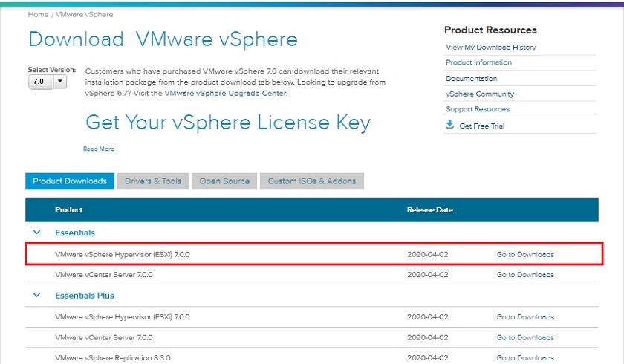The width and height of the screenshot is (624, 364).
Task: Select VMware vSphere Hypervisor (ESXi) 7.0.0 under Essentials Plus
Action: point(122,317)
